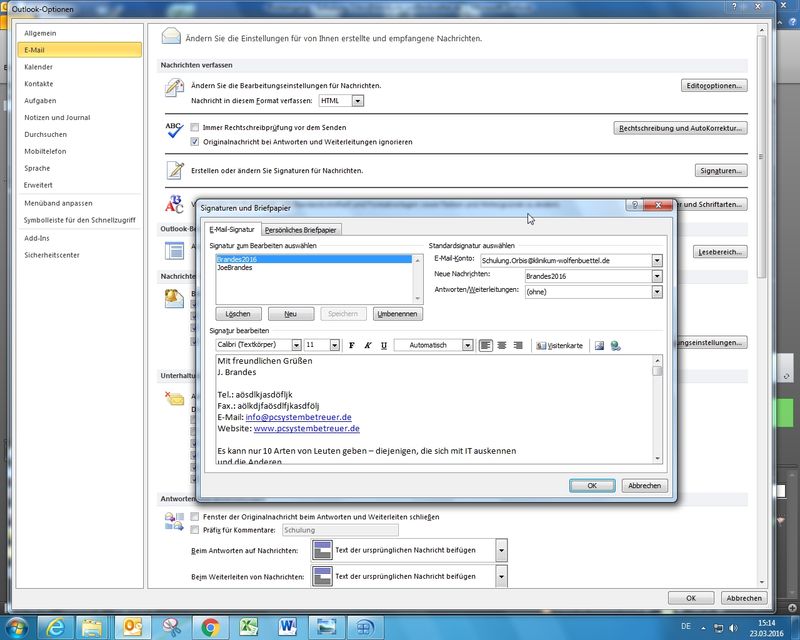Center the signature text

click(x=502, y=345)
